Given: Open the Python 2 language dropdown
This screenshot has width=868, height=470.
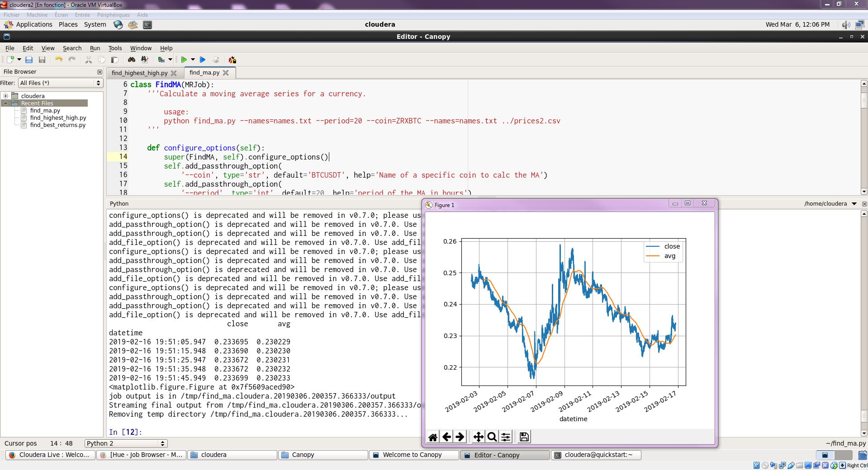Looking at the screenshot, I should pyautogui.click(x=126, y=443).
